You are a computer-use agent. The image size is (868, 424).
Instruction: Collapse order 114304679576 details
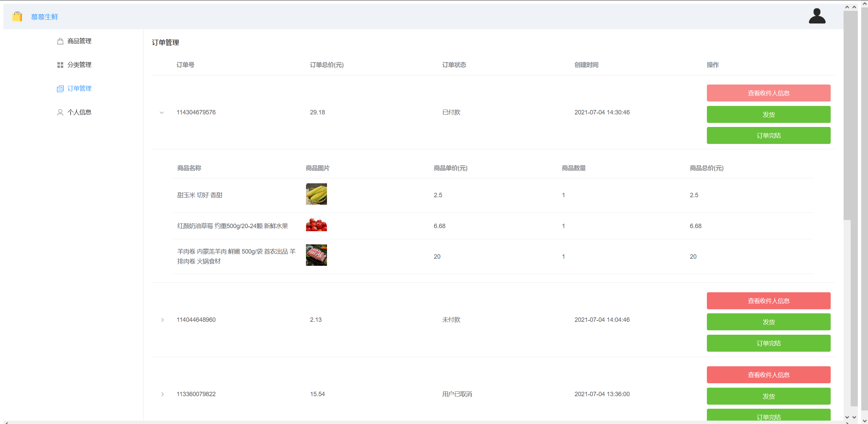pyautogui.click(x=162, y=112)
